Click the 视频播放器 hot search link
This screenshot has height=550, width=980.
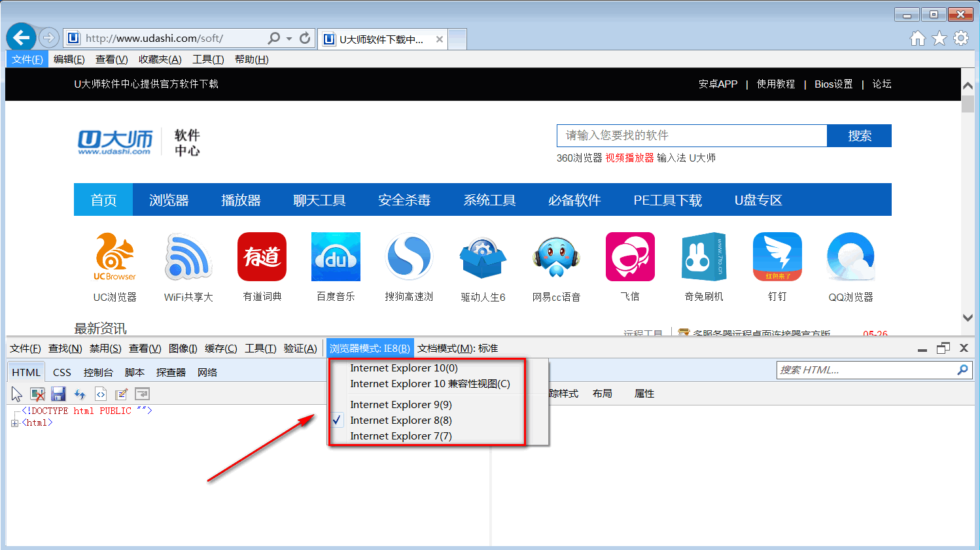tap(629, 158)
